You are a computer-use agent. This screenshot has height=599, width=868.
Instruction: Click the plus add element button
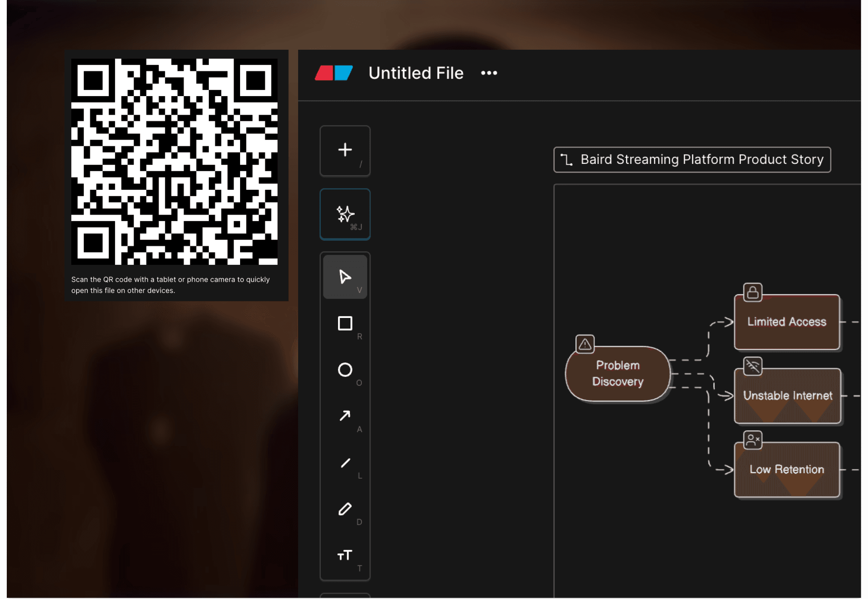click(x=345, y=151)
